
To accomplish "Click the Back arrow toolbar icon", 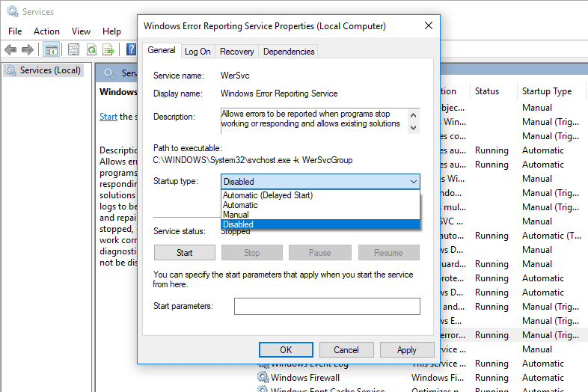I will 10,49.
